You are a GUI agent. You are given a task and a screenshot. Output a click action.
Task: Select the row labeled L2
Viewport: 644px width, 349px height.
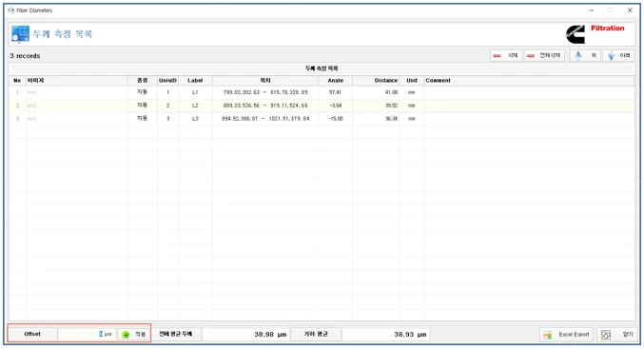coord(322,106)
